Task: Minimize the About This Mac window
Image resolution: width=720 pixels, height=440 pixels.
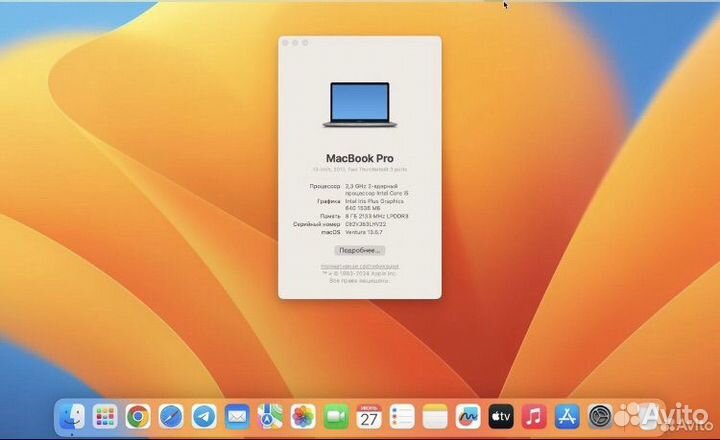Action: (295, 43)
